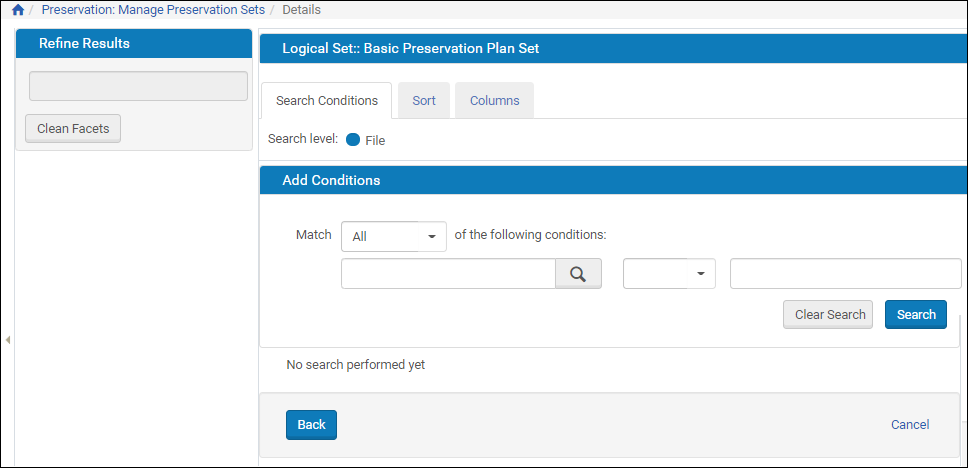Focus the Refine Results text box
Image resolution: width=968 pixels, height=468 pixels.
click(138, 86)
